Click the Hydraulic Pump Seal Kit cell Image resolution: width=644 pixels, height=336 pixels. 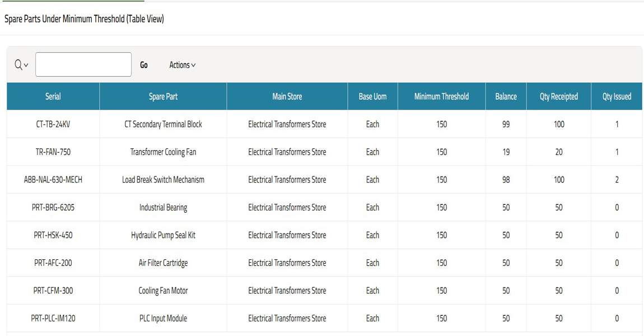163,235
